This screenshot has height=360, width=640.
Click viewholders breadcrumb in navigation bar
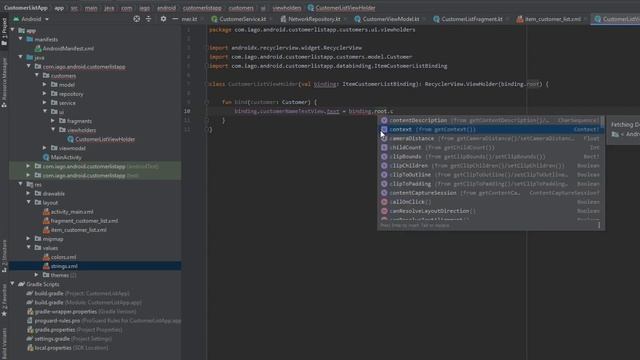pos(287,8)
